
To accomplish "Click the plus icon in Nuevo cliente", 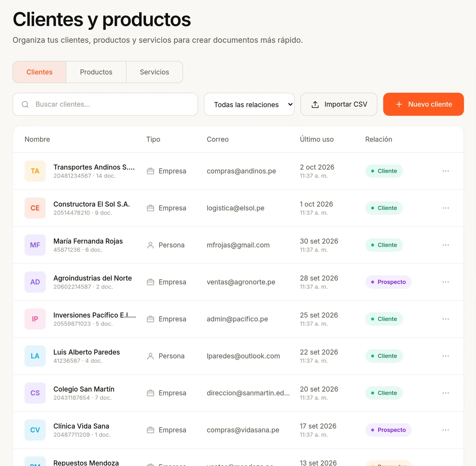I will (x=399, y=104).
